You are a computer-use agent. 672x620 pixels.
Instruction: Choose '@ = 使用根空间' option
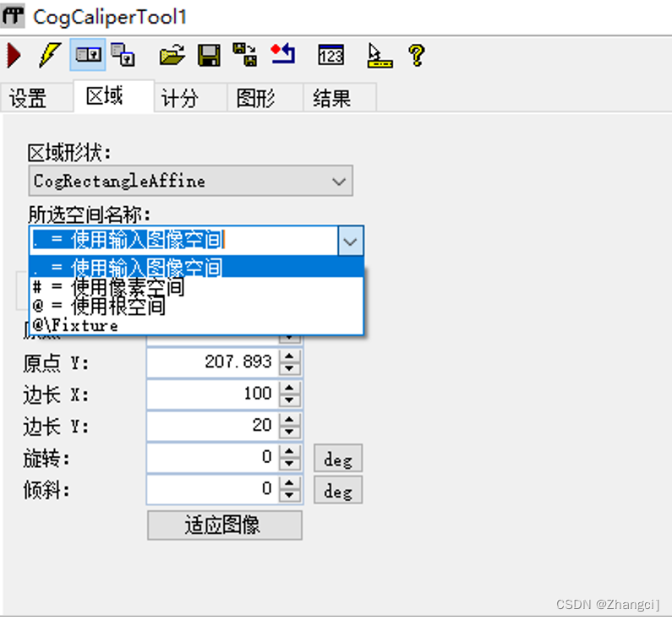click(196, 306)
